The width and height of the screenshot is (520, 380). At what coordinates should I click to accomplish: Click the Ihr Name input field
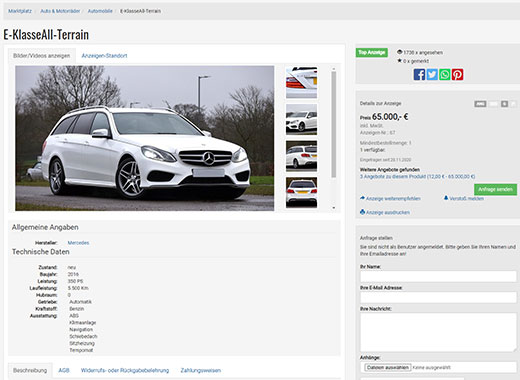[x=438, y=276]
